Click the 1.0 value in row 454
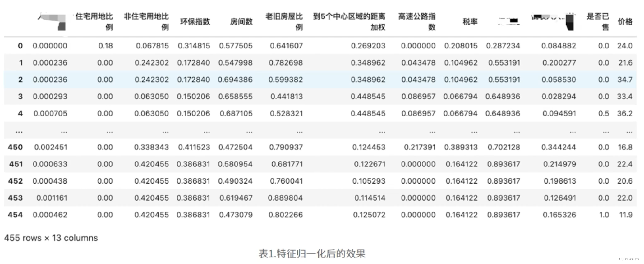The height and width of the screenshot is (264, 644). [604, 215]
